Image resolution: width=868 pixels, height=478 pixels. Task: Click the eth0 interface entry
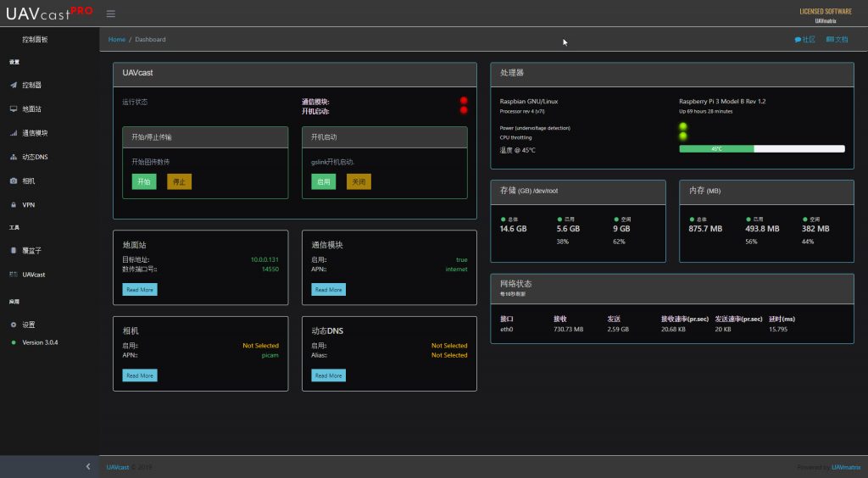507,329
